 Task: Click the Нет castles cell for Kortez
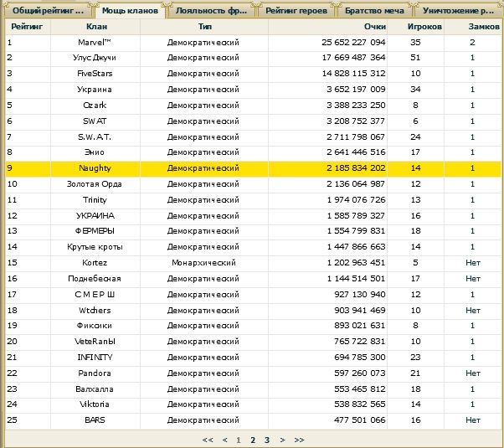pyautogui.click(x=473, y=263)
